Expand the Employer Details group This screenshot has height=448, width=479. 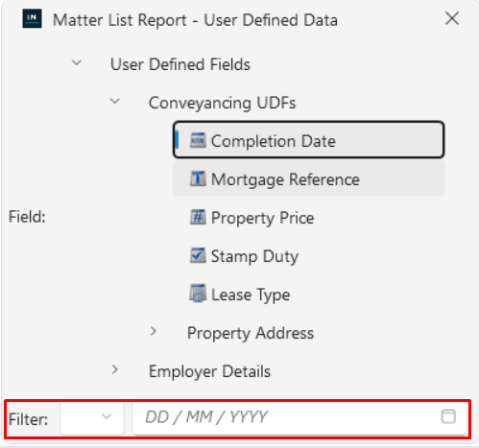pos(115,370)
